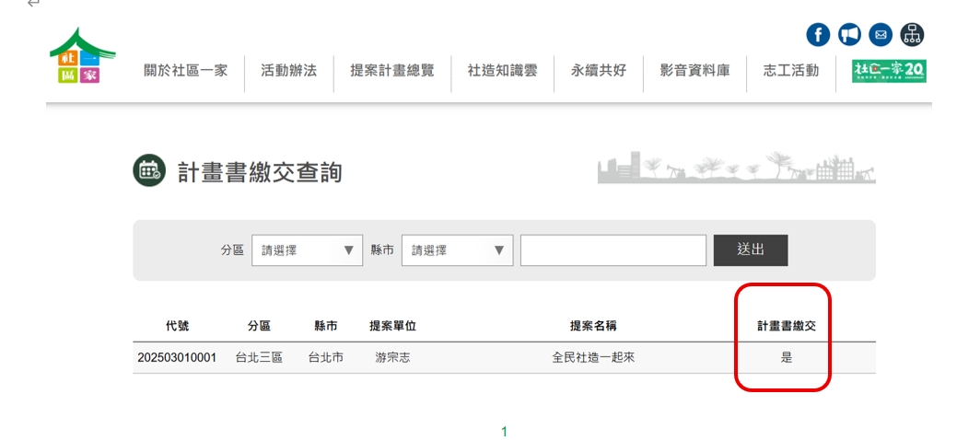Expand the 縣市 dropdown

457,250
